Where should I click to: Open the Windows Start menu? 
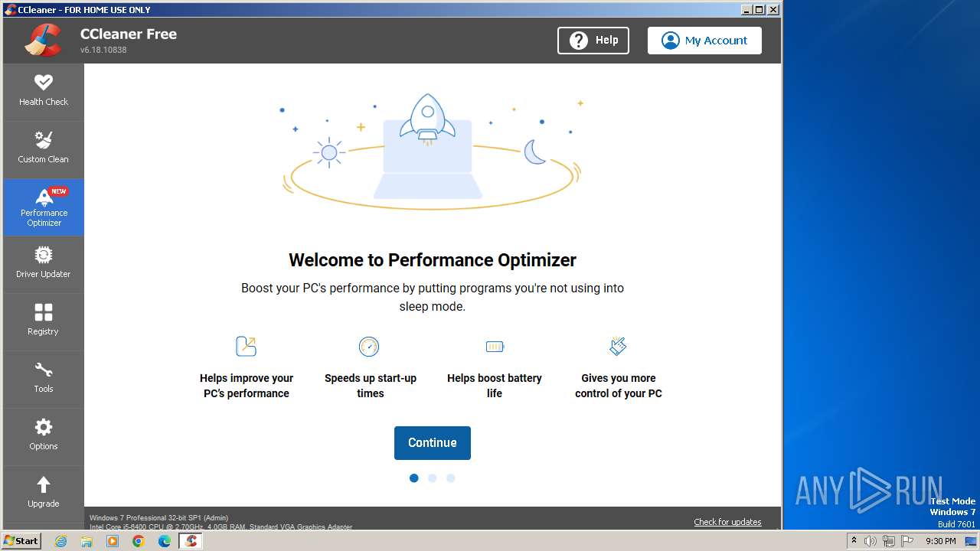tap(21, 541)
